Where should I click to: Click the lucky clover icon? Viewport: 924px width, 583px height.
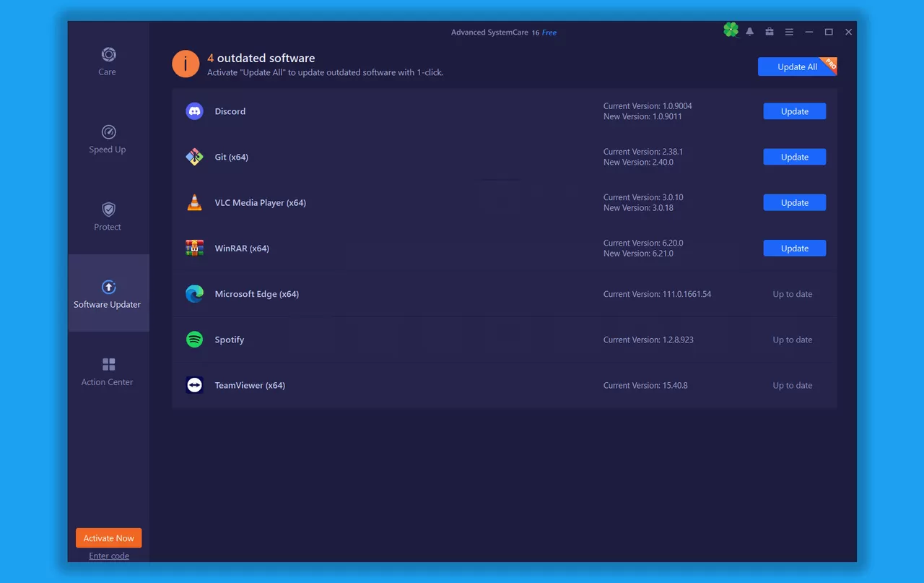[731, 30]
